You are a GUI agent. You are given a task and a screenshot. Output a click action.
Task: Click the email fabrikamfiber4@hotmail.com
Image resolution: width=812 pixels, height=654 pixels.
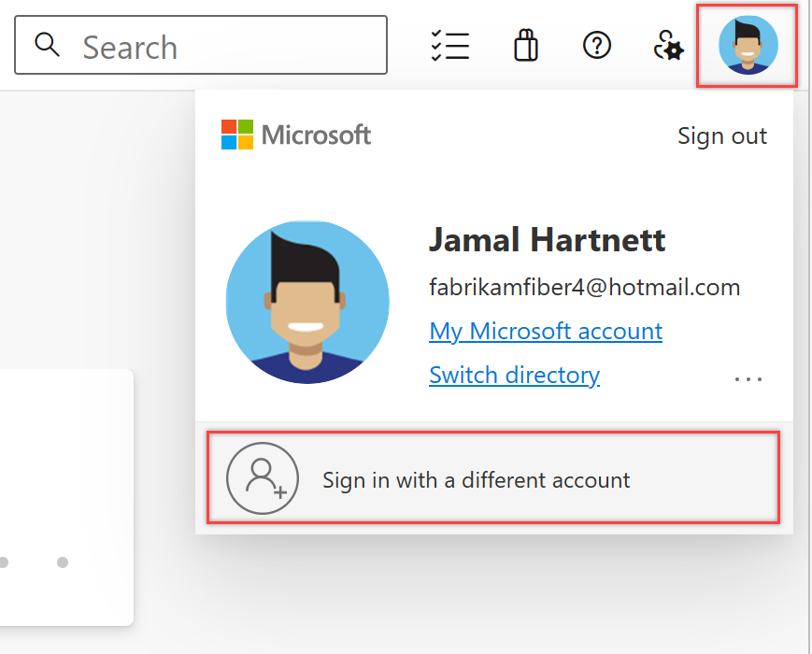click(x=585, y=287)
